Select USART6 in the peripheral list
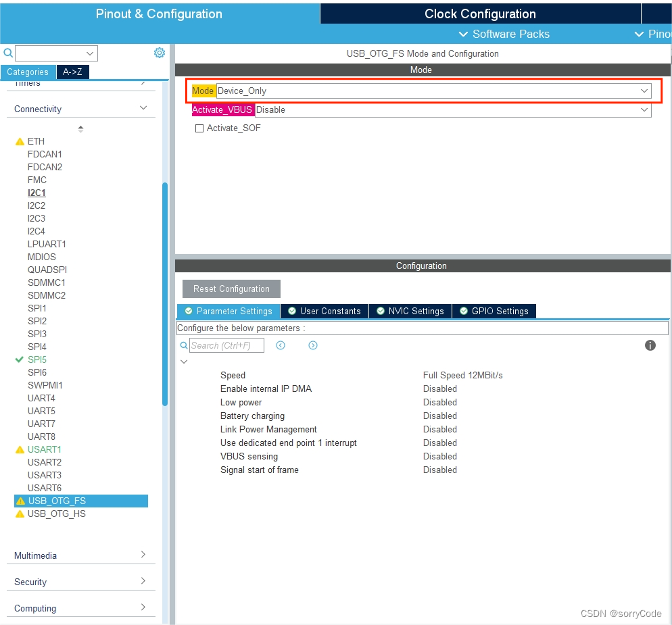Image resolution: width=672 pixels, height=625 pixels. pos(45,488)
